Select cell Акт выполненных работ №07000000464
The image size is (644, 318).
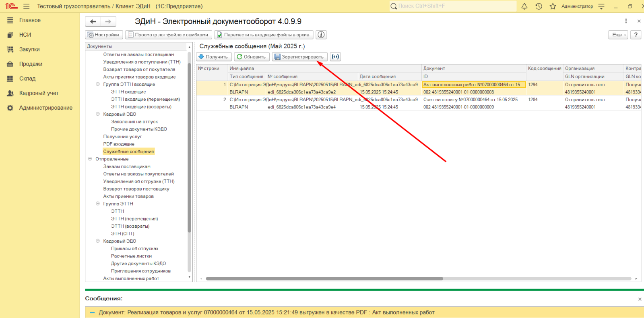pyautogui.click(x=474, y=85)
